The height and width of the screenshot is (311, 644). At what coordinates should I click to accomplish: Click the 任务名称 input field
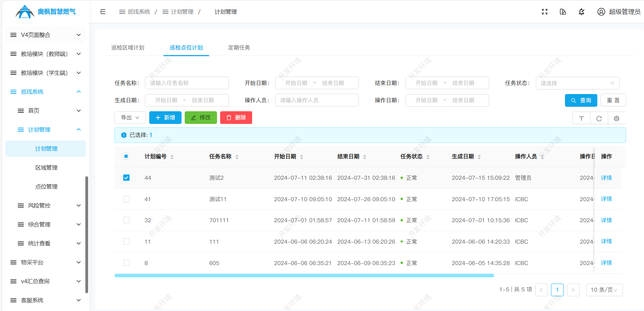point(187,83)
